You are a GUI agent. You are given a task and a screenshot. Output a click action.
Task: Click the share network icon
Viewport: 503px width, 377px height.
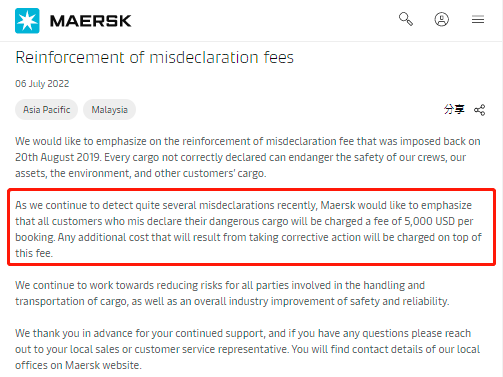(x=479, y=110)
